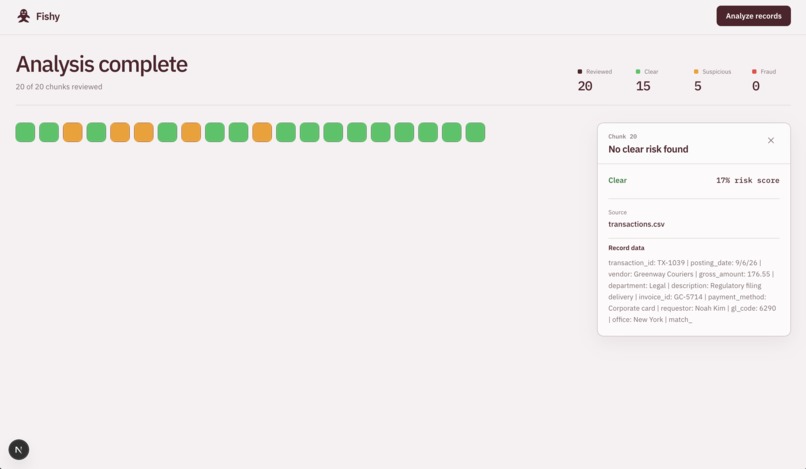Image resolution: width=806 pixels, height=469 pixels.
Task: Select the first green chunk square
Action: pos(25,132)
